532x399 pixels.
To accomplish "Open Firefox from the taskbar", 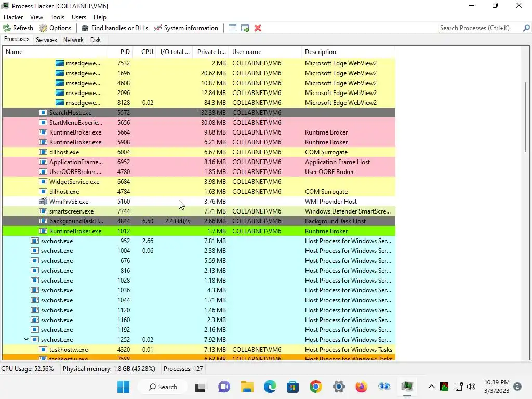I will (362, 387).
